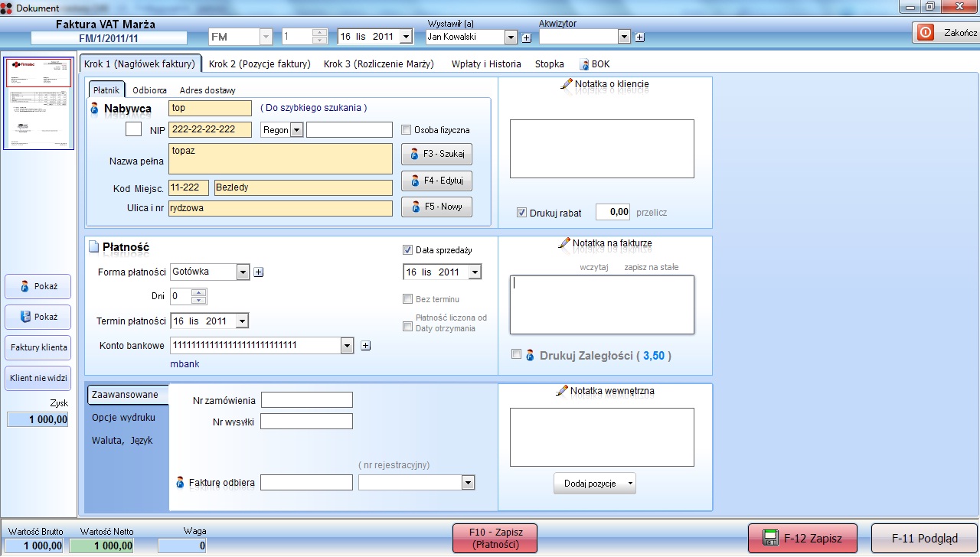
Task: Toggle the unlabeled checkbox left of NIP
Action: point(133,129)
